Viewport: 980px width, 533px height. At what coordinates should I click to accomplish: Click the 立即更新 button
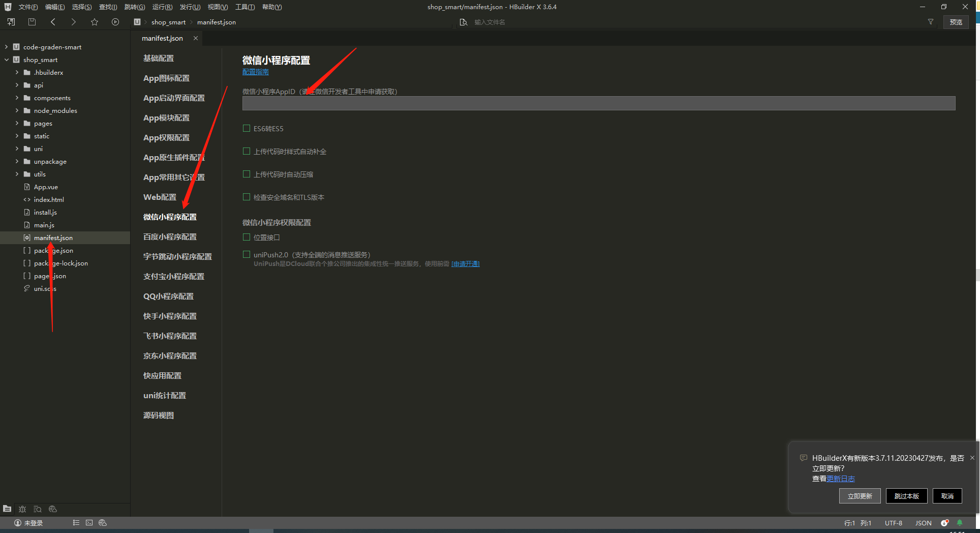pos(860,496)
